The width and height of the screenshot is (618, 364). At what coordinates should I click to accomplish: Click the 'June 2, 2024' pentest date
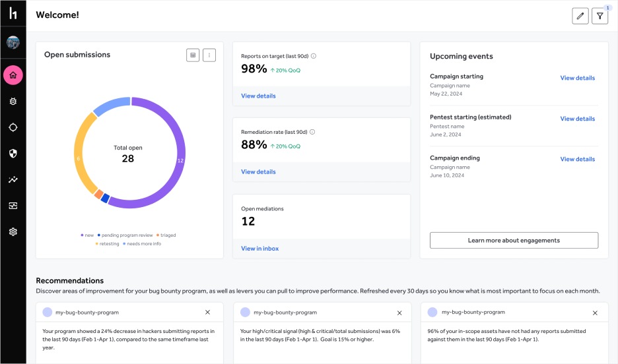coord(446,135)
